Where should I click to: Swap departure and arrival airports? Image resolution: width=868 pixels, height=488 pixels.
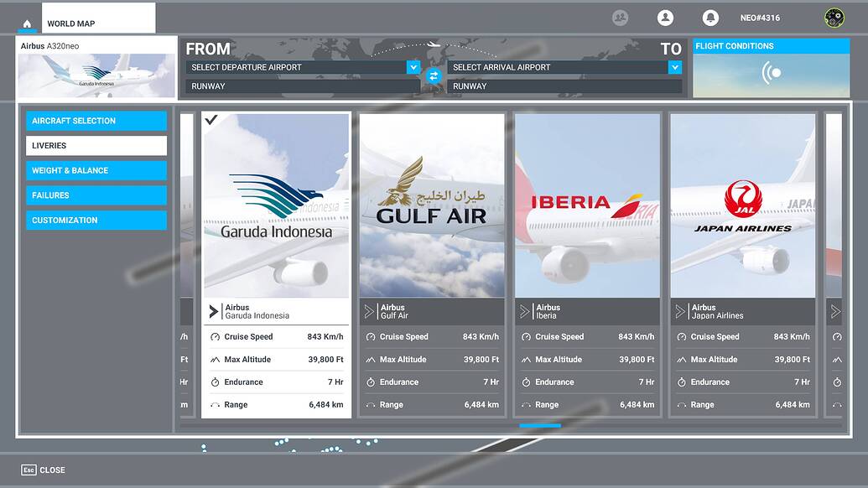click(434, 76)
